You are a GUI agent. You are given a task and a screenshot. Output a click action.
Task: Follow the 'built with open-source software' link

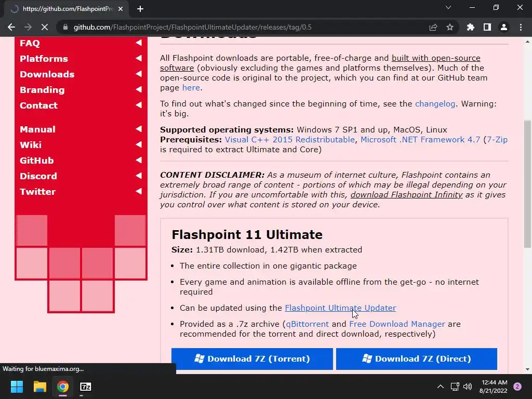pos(436,58)
